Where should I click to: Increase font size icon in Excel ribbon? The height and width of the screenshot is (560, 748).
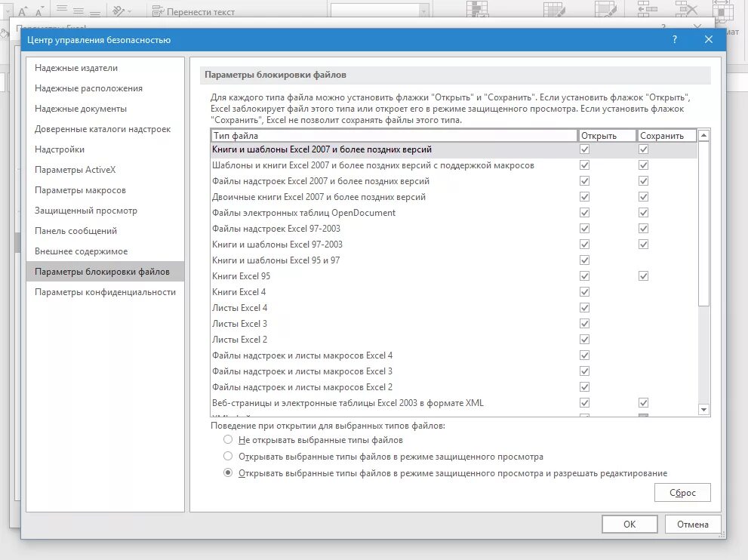point(23,11)
